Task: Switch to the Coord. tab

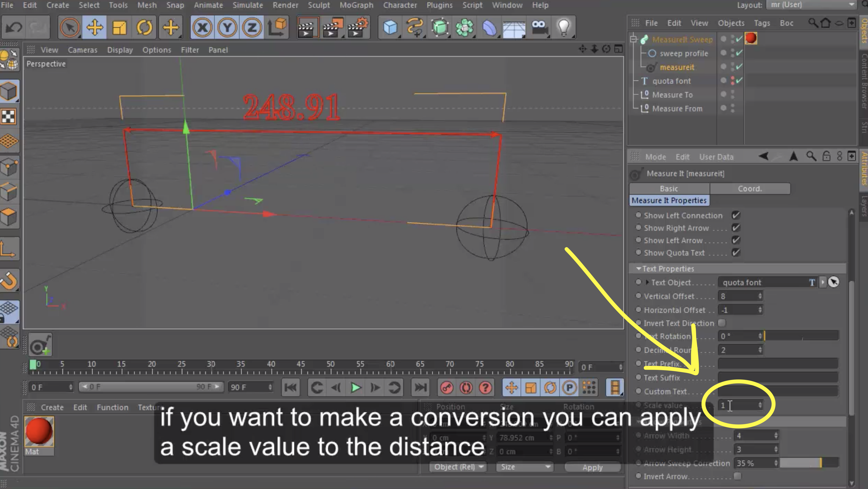Action: (x=749, y=189)
